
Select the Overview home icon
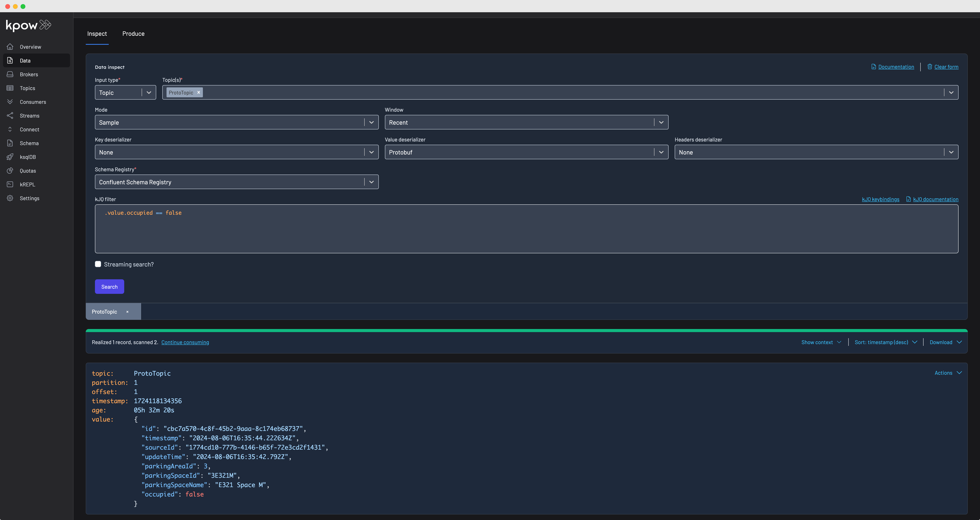[10, 46]
